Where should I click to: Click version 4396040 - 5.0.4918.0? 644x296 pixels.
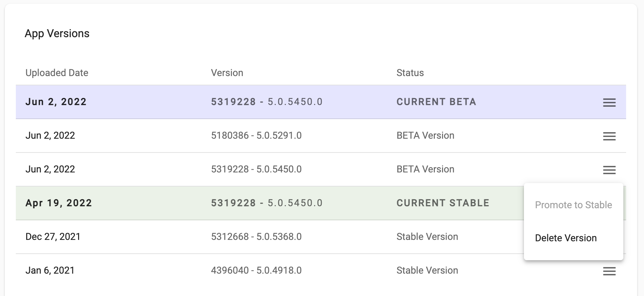256,270
